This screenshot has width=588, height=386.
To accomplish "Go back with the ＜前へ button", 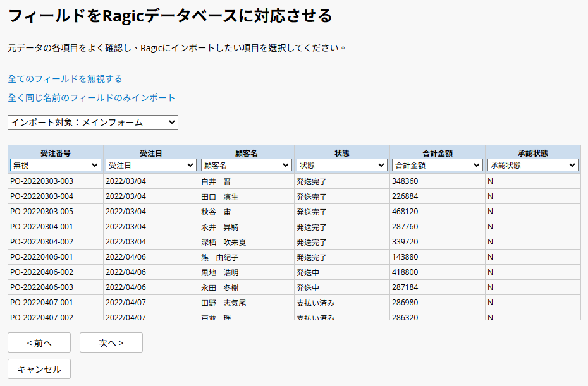I will pos(39,342).
